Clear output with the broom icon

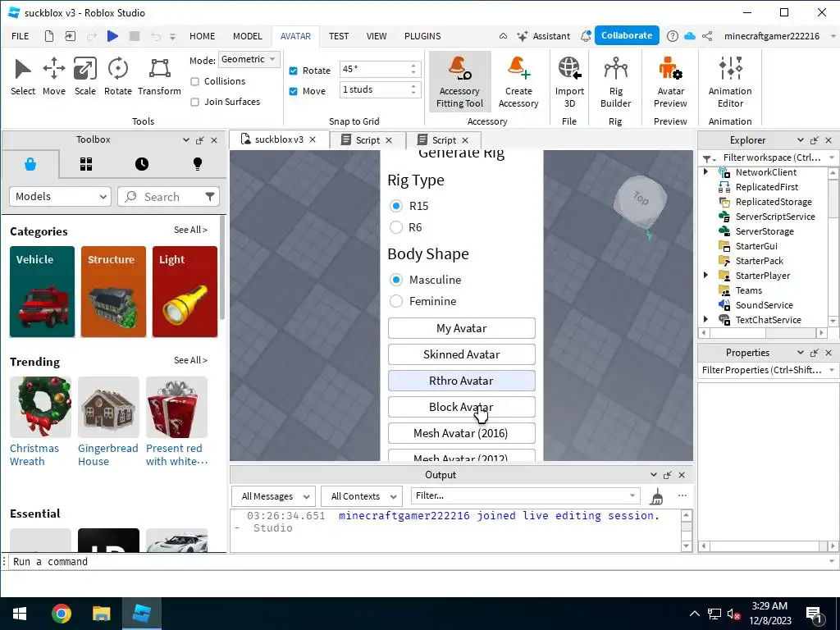pyautogui.click(x=656, y=496)
